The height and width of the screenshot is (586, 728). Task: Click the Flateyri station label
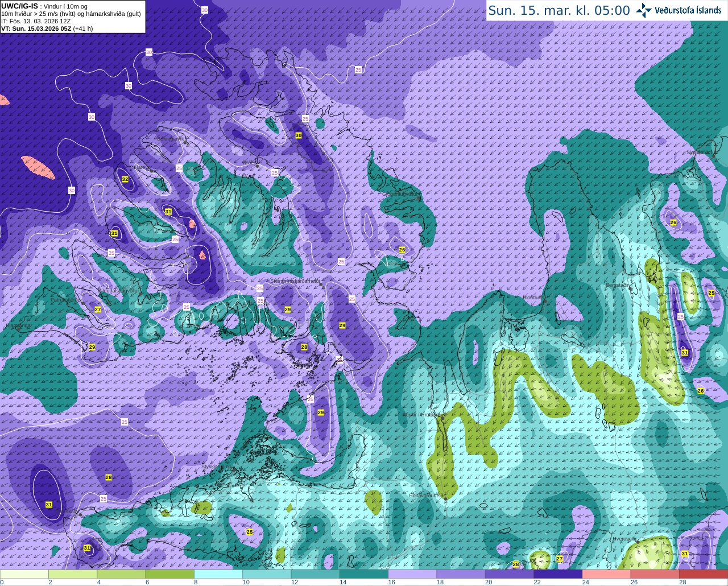pos(141,167)
